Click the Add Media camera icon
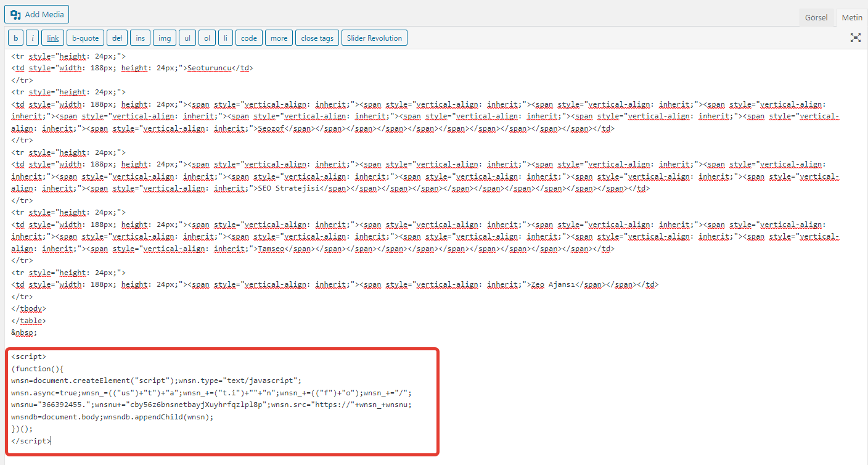 [15, 14]
